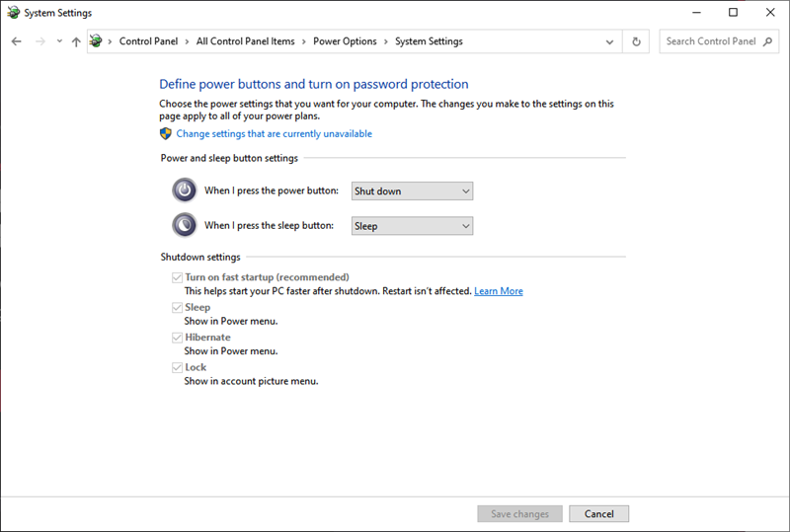The height and width of the screenshot is (532, 790).
Task: Toggle the Lock checkbox
Action: coord(178,367)
